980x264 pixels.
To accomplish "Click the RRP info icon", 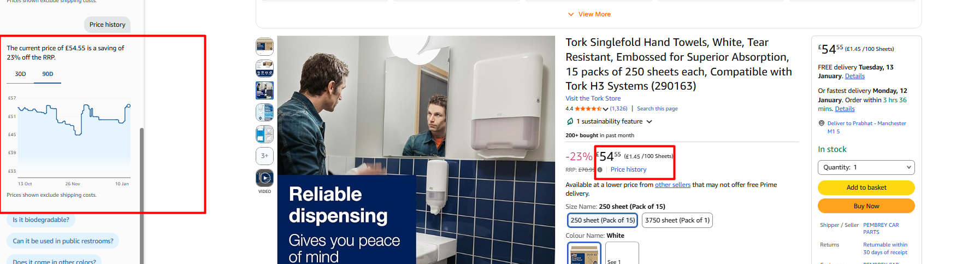I will click(x=600, y=169).
